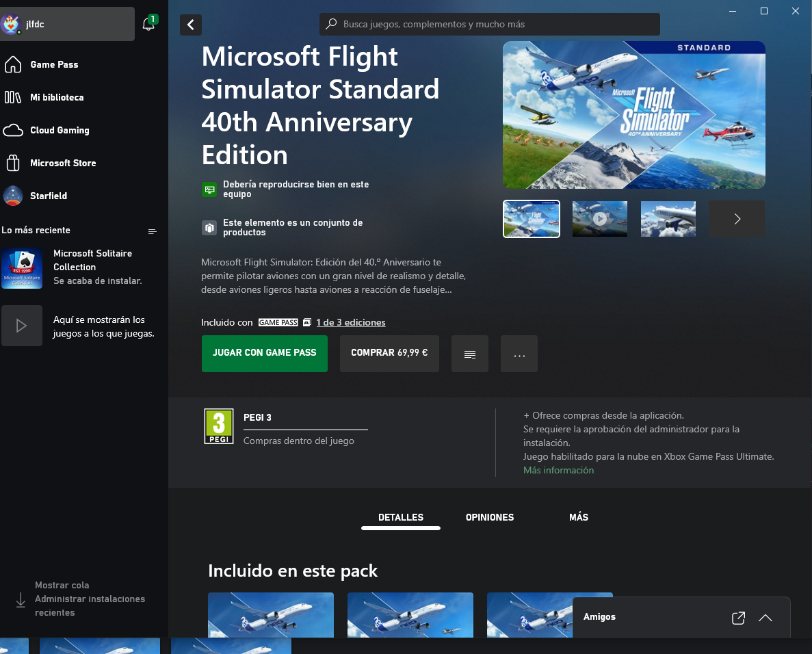Image resolution: width=812 pixels, height=654 pixels.
Task: Select the third airplane screenshot thumbnail
Action: (x=668, y=218)
